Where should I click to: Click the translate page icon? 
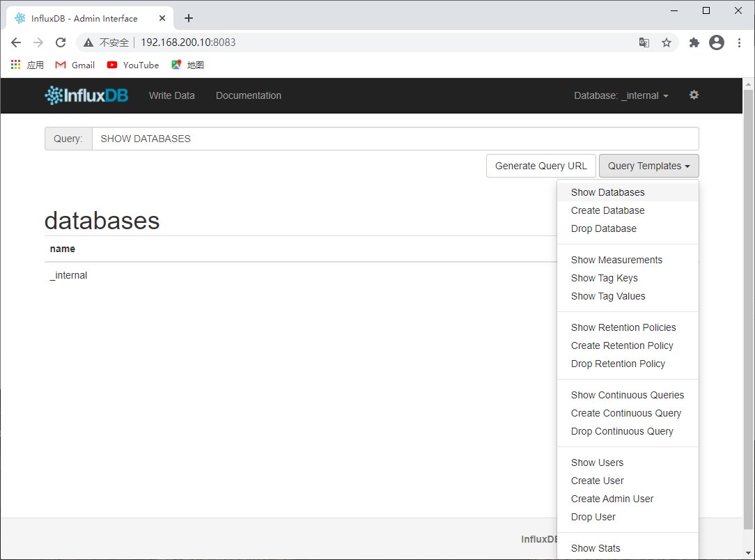click(644, 42)
